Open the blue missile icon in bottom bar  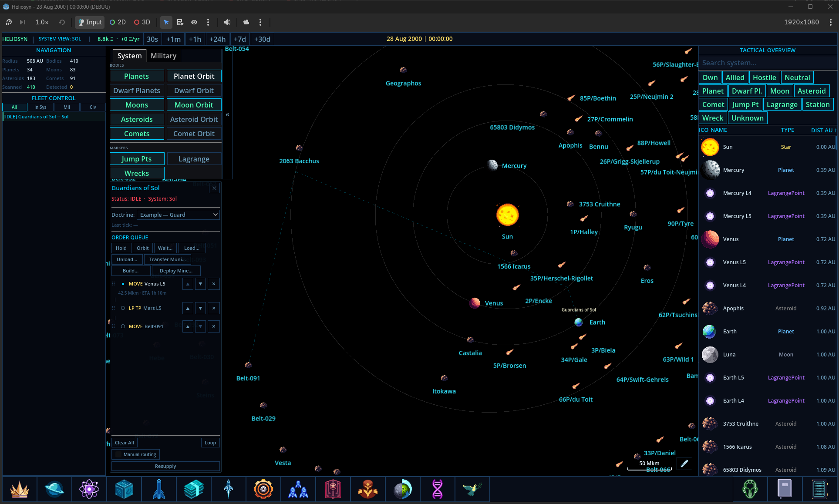coord(159,489)
